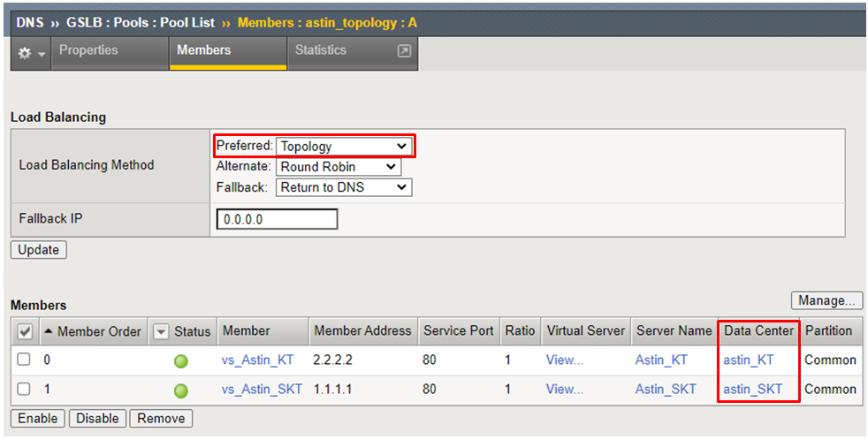Click the Server Name column header
868x440 pixels.
(x=674, y=331)
